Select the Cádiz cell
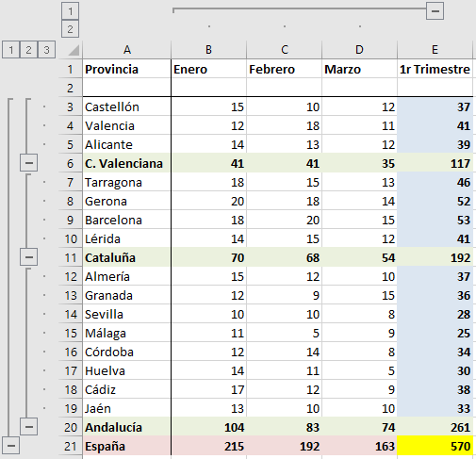Screen dimensions: 476x459 click(127, 389)
